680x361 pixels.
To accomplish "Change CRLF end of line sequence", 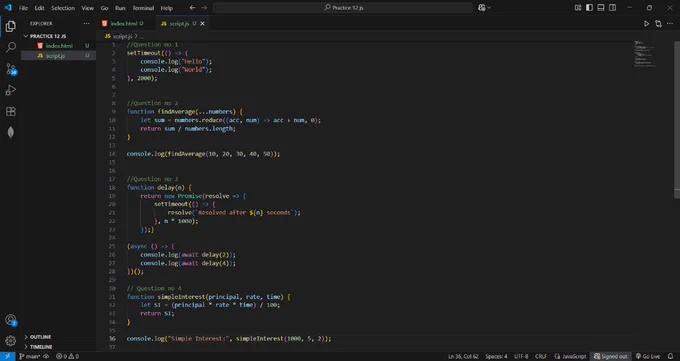I will (541, 356).
